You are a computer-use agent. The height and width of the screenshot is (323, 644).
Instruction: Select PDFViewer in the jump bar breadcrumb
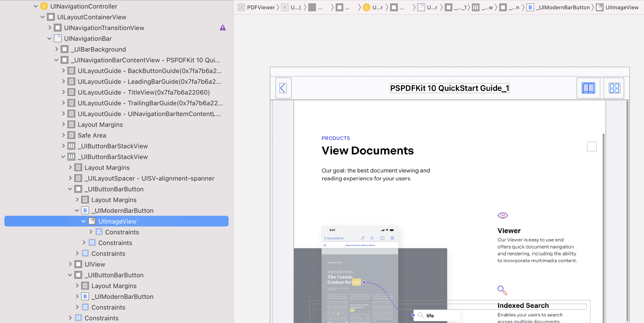pos(262,7)
